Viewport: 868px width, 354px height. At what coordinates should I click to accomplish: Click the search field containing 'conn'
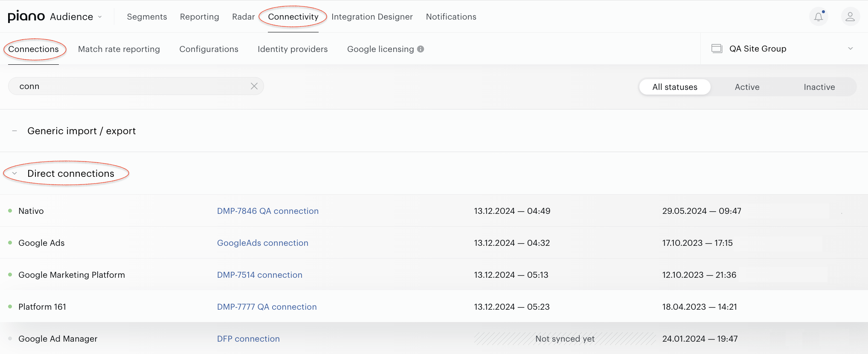tap(136, 86)
